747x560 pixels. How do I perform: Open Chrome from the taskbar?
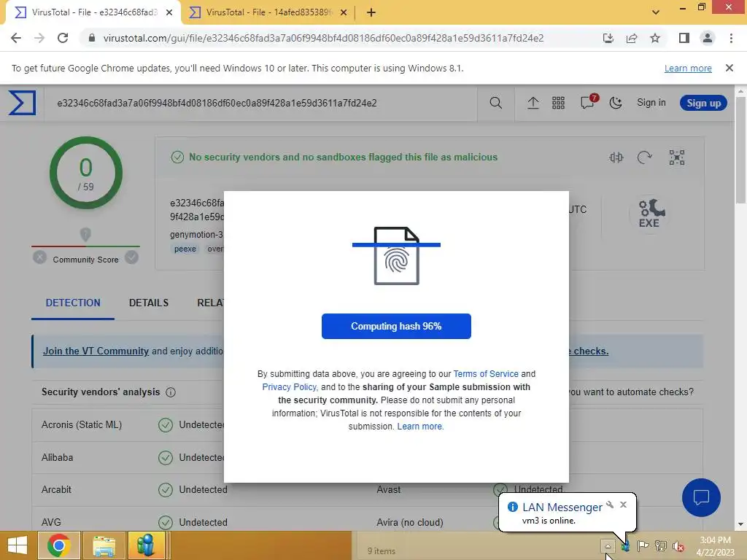click(x=60, y=545)
